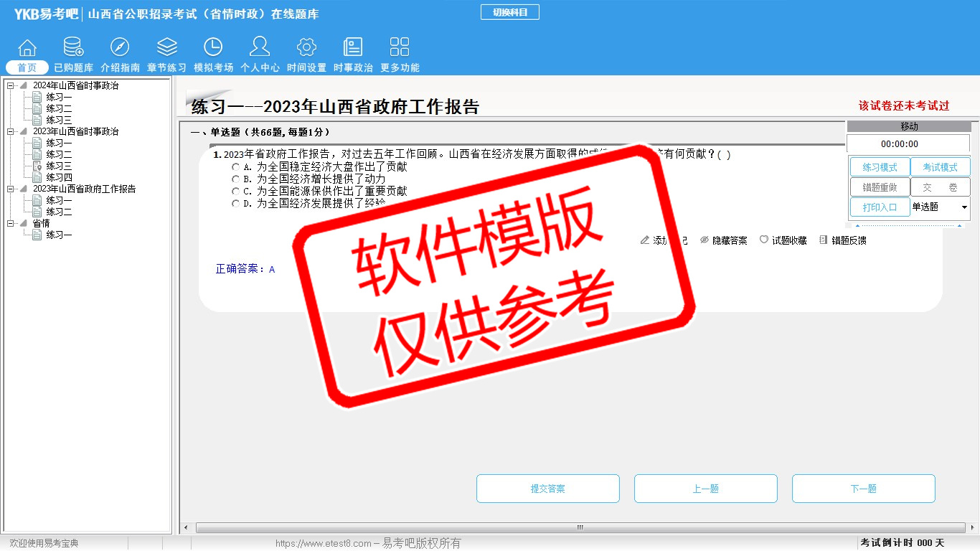Collapse the 2024年山西省时事政治 tree node
The image size is (980, 551).
click(x=11, y=86)
